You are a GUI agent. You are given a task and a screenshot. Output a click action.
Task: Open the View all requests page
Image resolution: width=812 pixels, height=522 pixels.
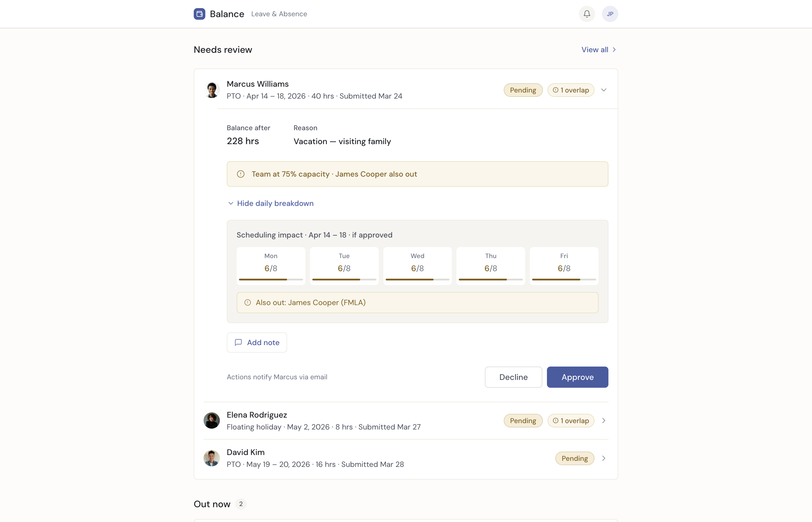[x=594, y=50]
